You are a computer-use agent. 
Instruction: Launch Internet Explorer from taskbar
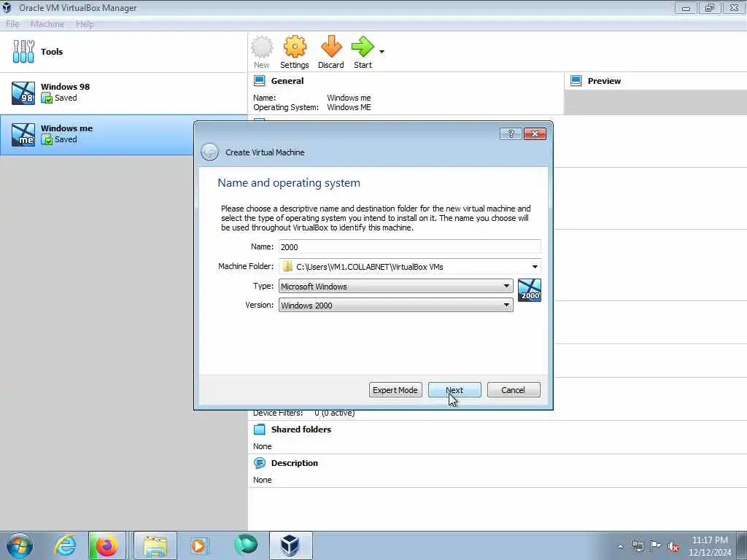65,545
